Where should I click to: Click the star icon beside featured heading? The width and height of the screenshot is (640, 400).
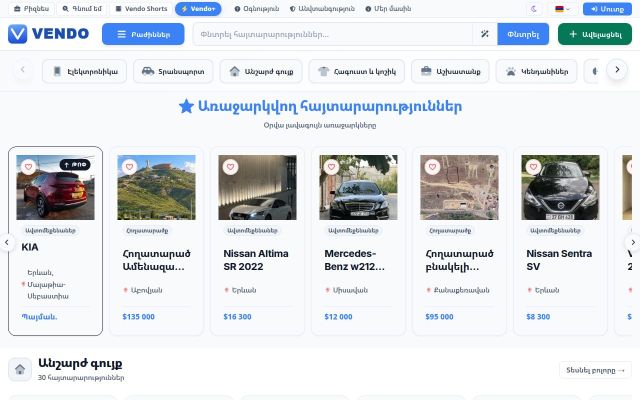186,106
